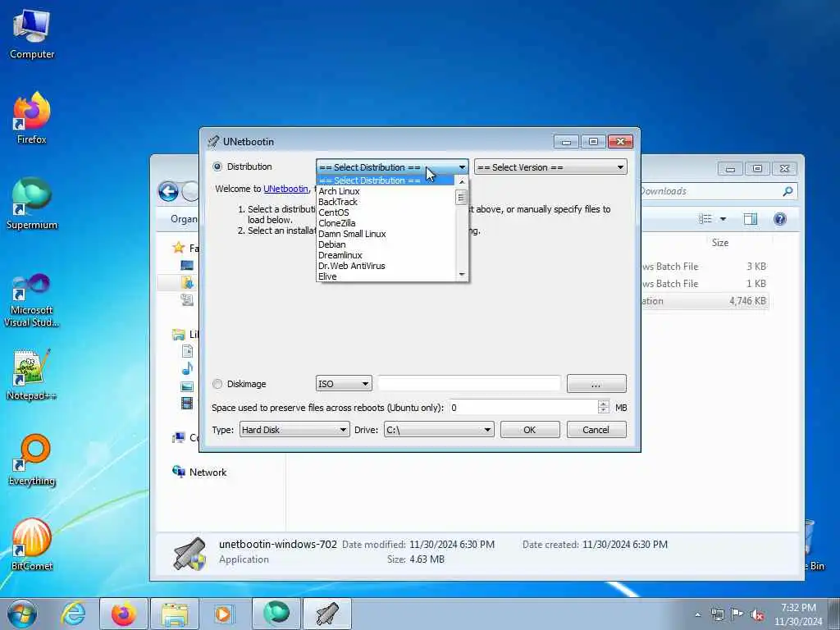Pick Elive in the dropdown list
Image resolution: width=840 pixels, height=630 pixels.
[x=386, y=276]
